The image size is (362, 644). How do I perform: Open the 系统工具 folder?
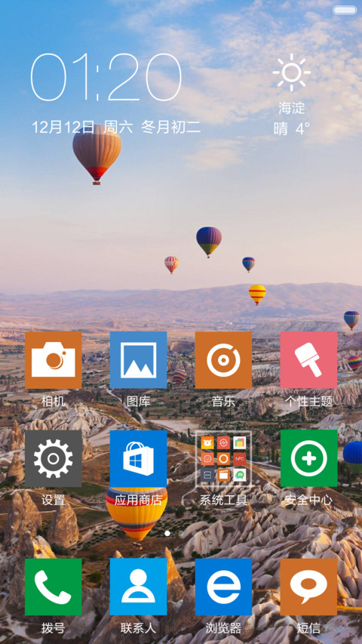pos(223,458)
